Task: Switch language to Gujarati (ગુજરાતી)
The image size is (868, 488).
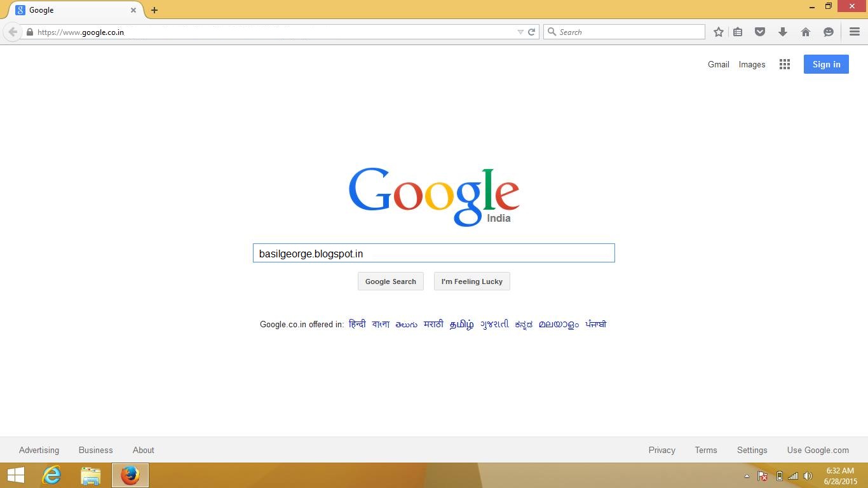Action: tap(494, 324)
